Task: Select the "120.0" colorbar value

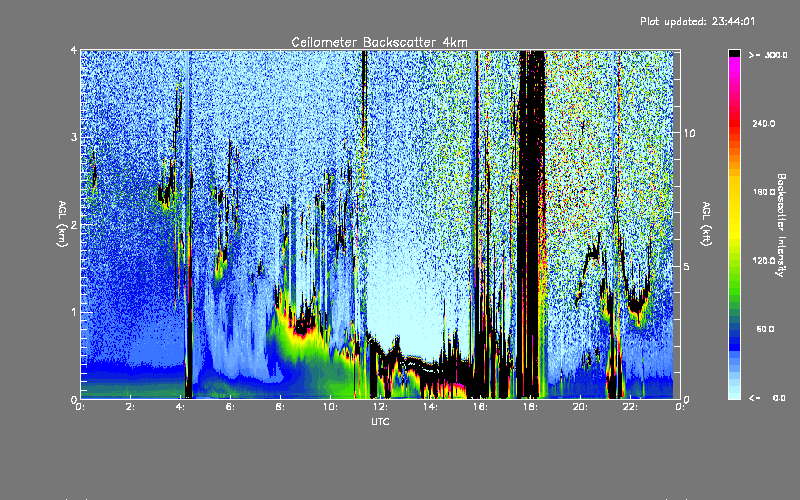Action: point(764,261)
